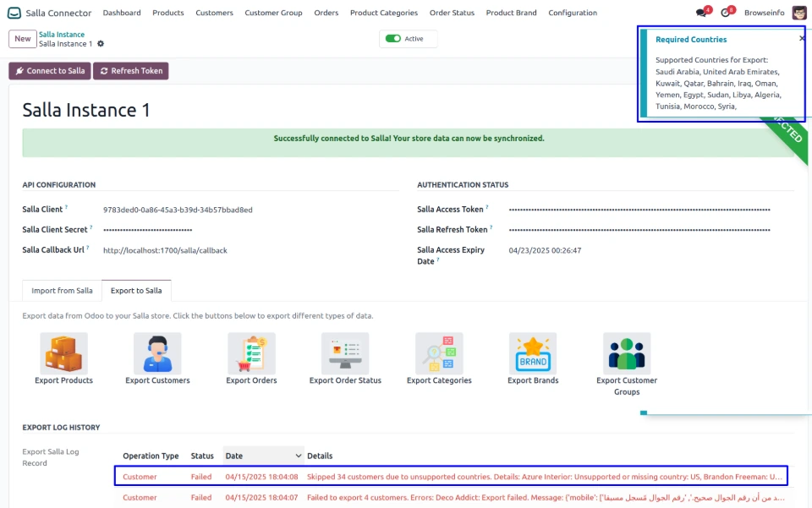
Task: Click the Export Customers headset icon
Action: click(157, 353)
